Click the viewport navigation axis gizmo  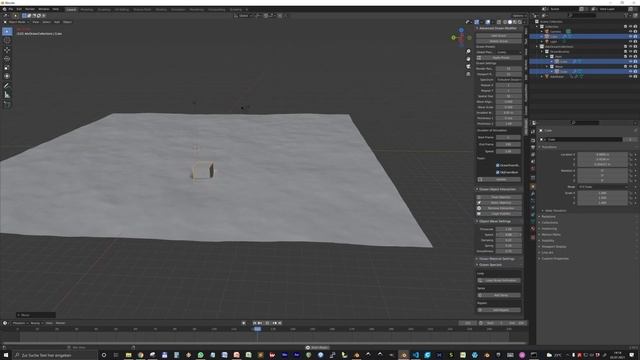pyautogui.click(x=461, y=38)
